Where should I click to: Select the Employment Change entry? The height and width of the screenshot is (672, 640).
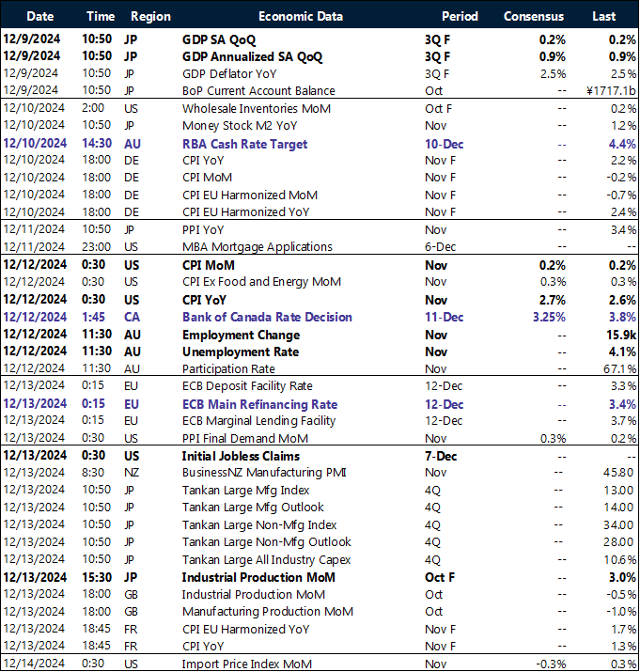[241, 336]
